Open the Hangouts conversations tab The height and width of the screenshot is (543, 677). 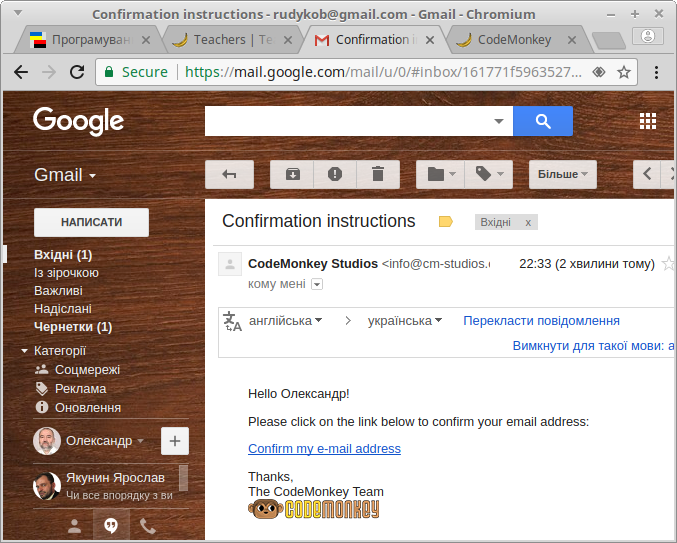click(111, 525)
